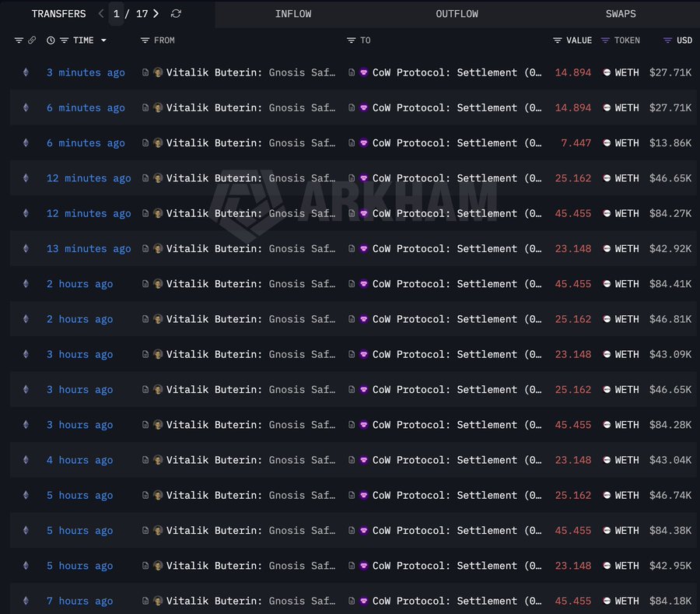This screenshot has height=614, width=700.
Task: Switch to the INFLOW tab
Action: click(293, 13)
